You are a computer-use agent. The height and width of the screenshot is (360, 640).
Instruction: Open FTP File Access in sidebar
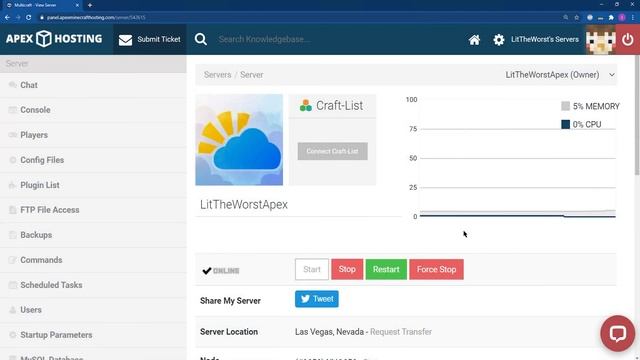point(93,210)
